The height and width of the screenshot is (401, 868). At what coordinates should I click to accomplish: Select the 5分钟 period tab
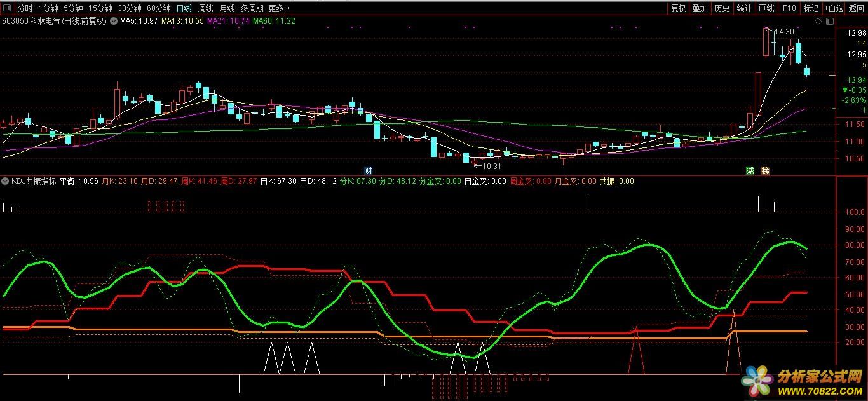pyautogui.click(x=72, y=8)
